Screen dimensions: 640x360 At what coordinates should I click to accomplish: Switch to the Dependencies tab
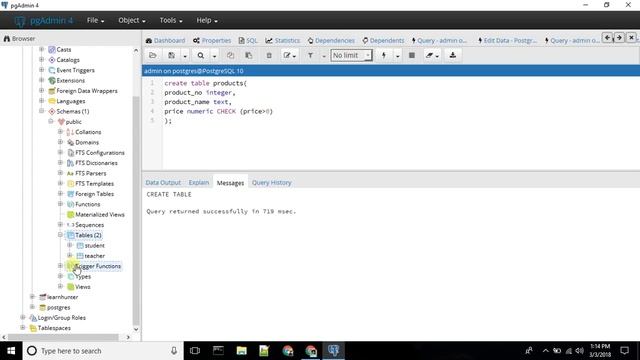331,40
